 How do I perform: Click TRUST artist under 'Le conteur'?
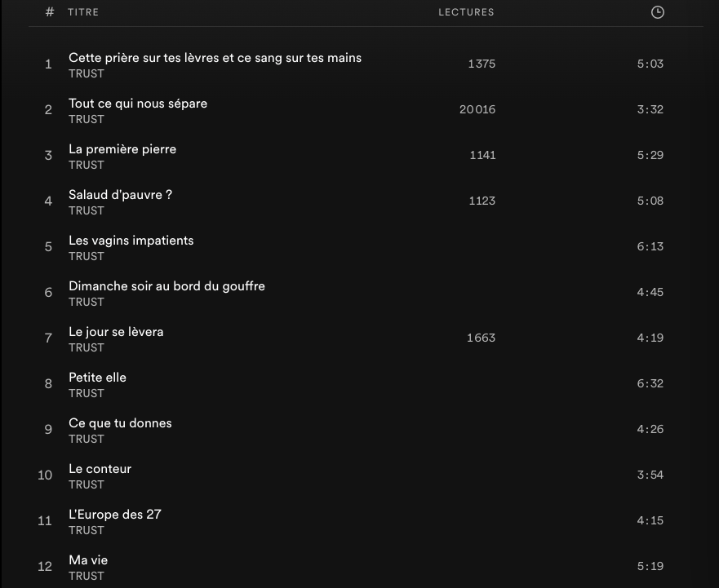(87, 484)
